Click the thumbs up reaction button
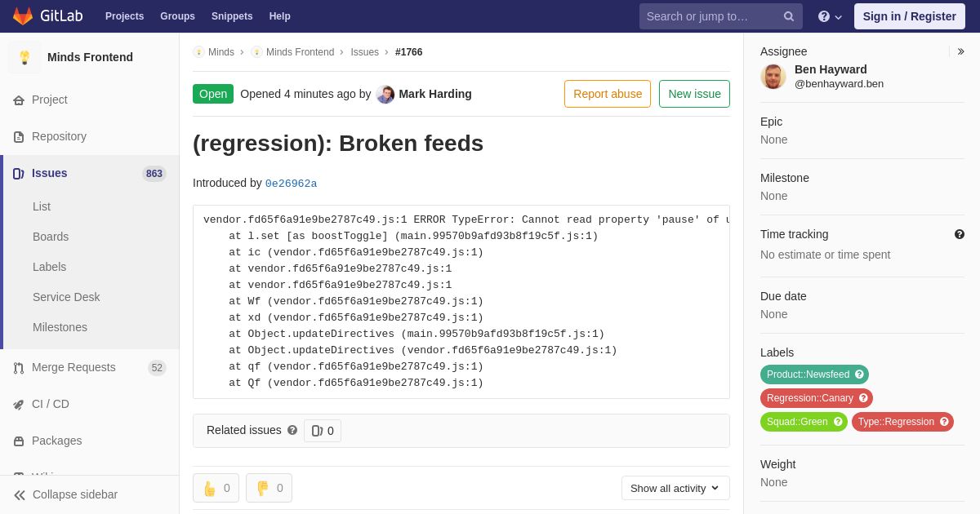Screen dimensions: 980x514 216,488
